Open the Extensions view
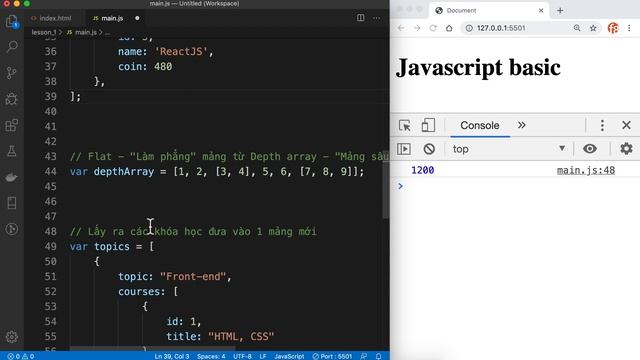The height and width of the screenshot is (360, 640). (12, 125)
